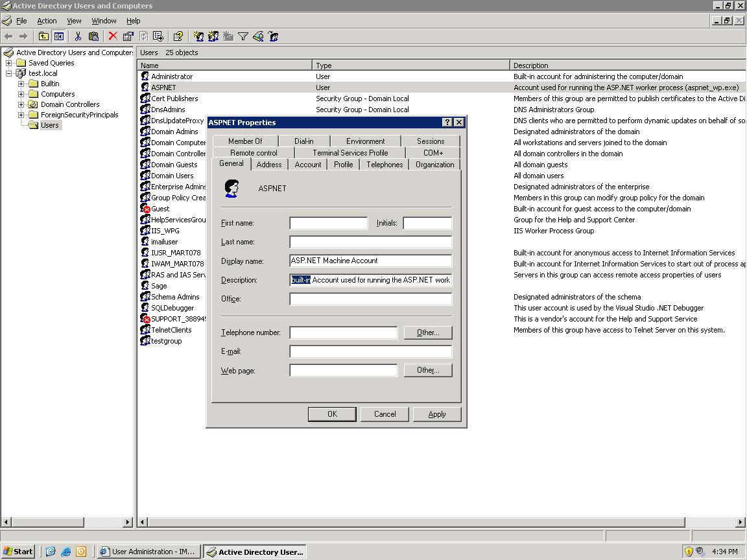Viewport: 747px width, 560px height.
Task: Click the test.local domain icon in tree
Action: pos(21,73)
